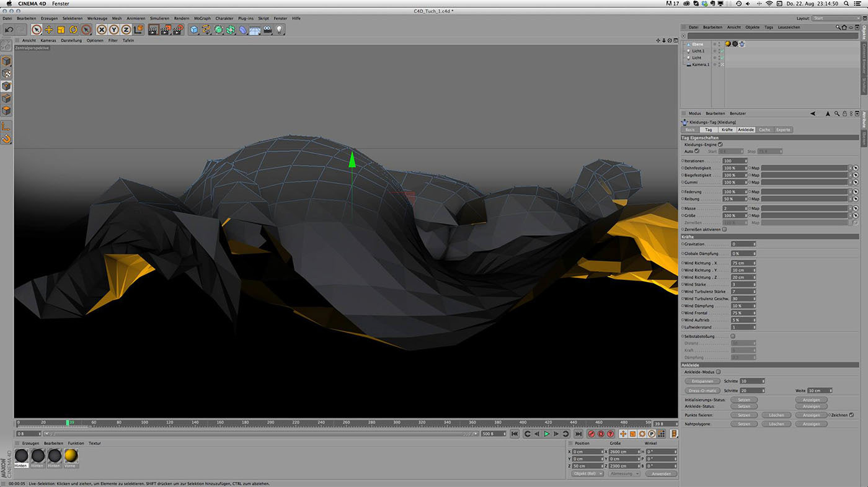Image resolution: width=868 pixels, height=487 pixels.
Task: Render the active view clapperboard icon
Action: coord(154,29)
